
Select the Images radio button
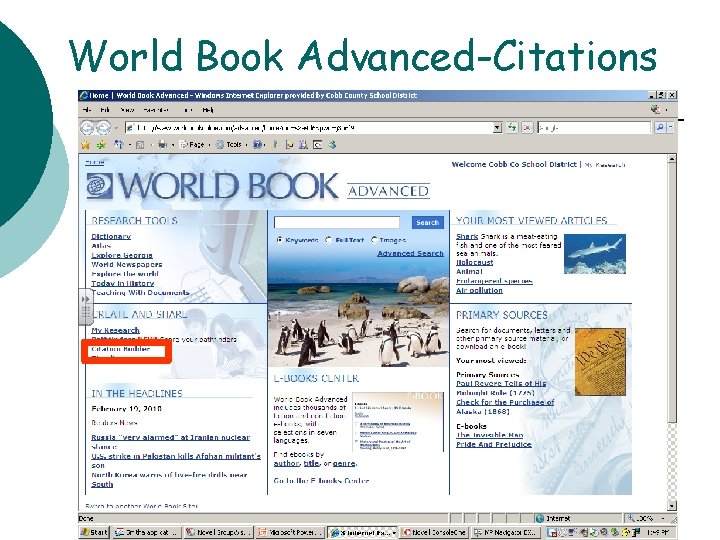[x=374, y=240]
